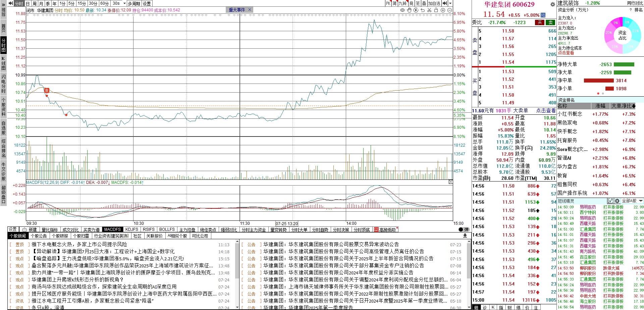Open 多周期 multi-period view
This screenshot has width=644, height=310.
(134, 3)
